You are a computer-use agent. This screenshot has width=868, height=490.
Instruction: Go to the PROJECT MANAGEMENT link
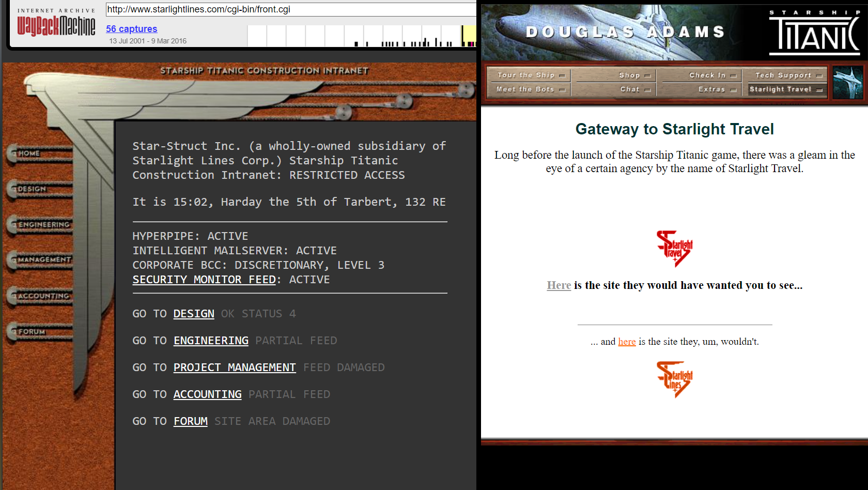[x=235, y=367]
